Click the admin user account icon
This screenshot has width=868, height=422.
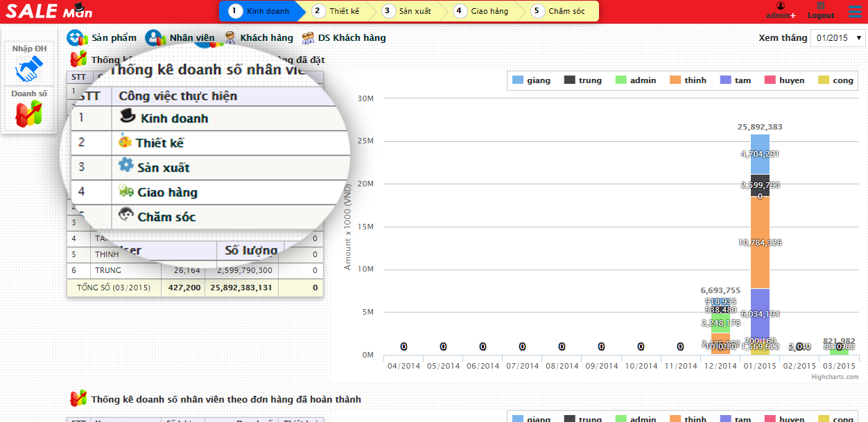[x=781, y=6]
